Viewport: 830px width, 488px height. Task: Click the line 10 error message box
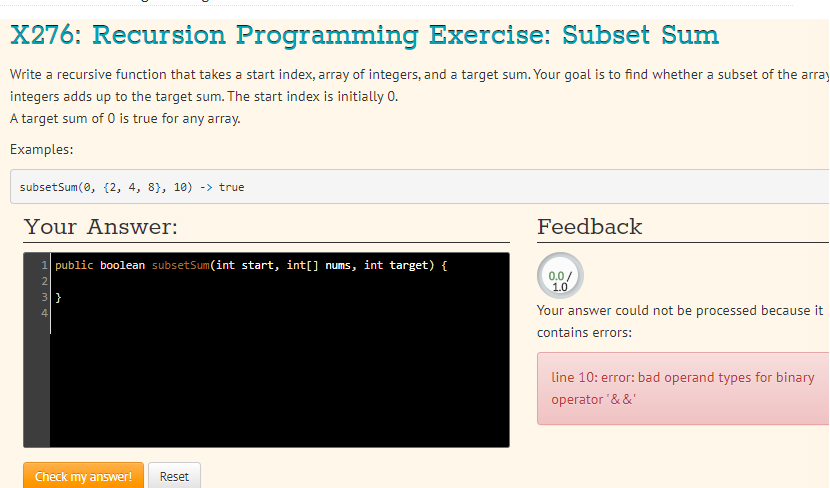[683, 388]
